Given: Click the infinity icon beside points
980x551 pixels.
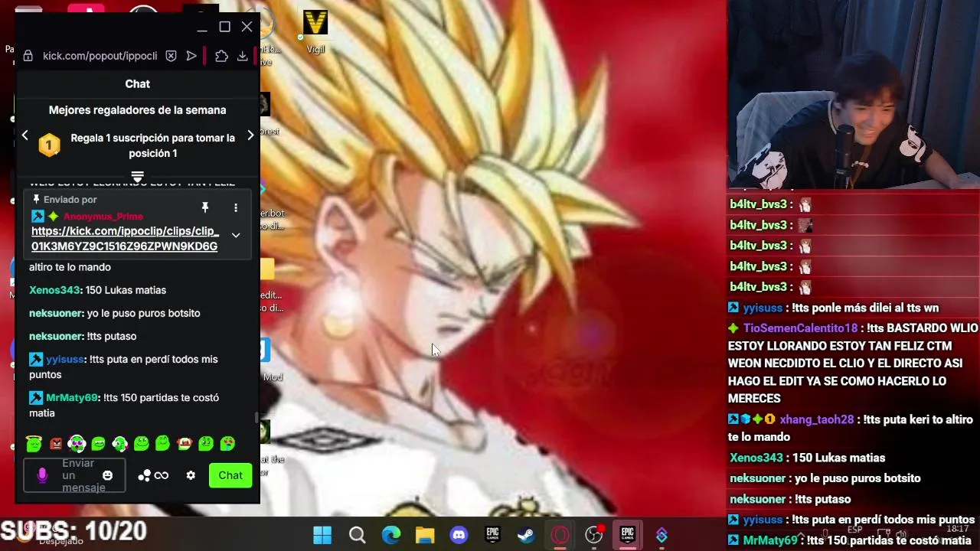Looking at the screenshot, I should tap(162, 475).
